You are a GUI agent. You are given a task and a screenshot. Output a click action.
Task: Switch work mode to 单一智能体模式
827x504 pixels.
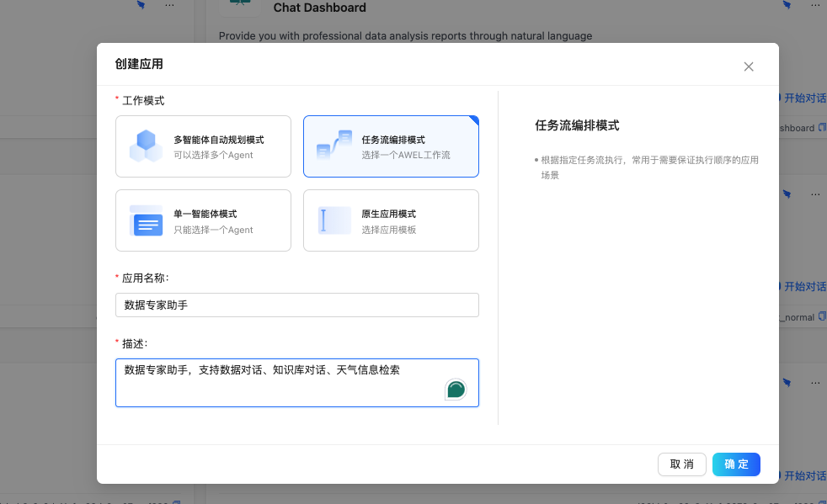coord(203,220)
